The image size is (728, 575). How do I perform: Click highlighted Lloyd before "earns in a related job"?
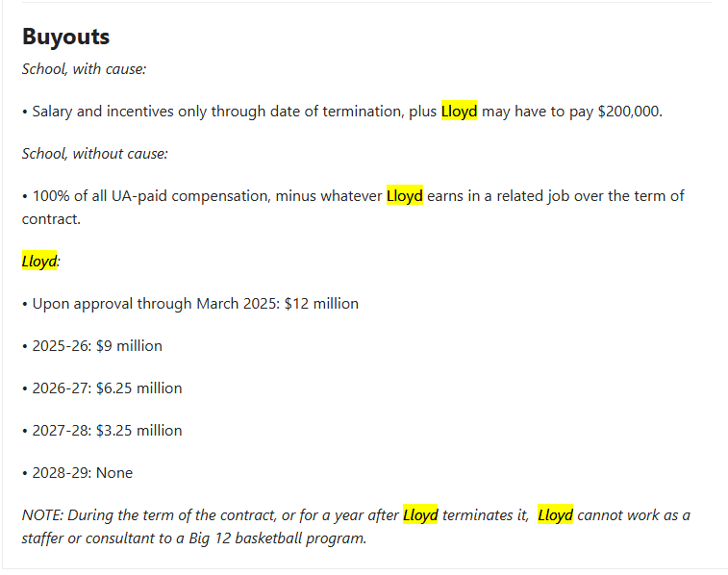click(404, 196)
